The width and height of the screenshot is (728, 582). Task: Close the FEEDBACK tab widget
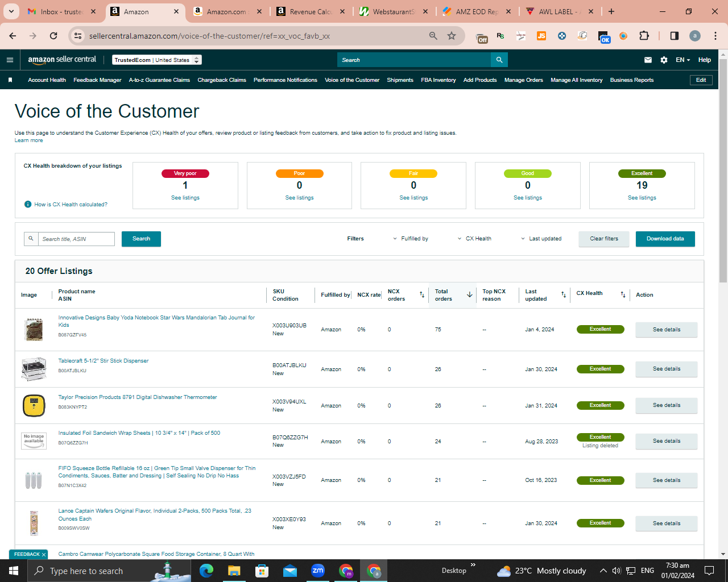[44, 554]
